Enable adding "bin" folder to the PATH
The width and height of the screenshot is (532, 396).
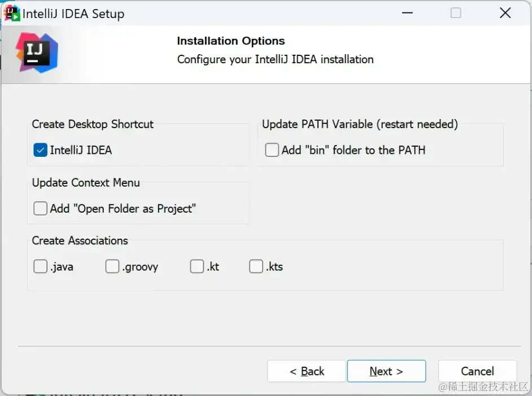(272, 150)
